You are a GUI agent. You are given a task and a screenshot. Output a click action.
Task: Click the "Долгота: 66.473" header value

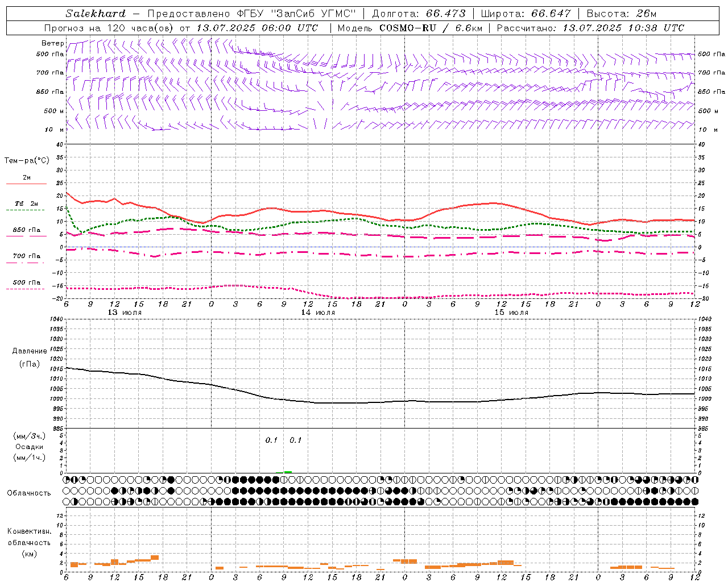point(419,14)
